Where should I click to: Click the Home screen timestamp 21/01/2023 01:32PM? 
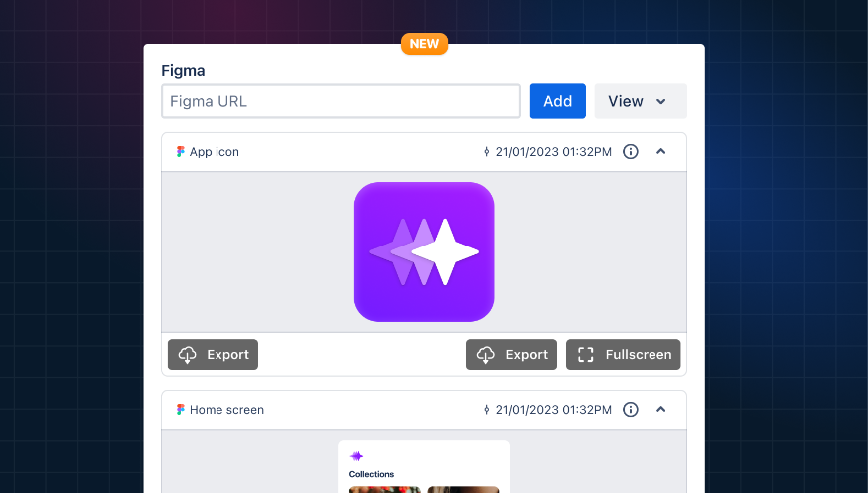click(553, 410)
